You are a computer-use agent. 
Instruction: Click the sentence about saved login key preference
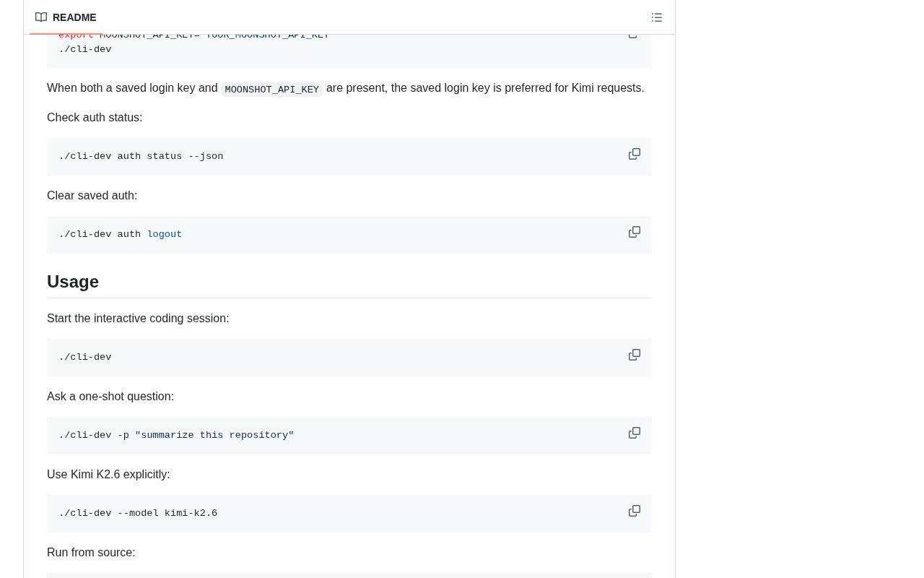pos(346,88)
